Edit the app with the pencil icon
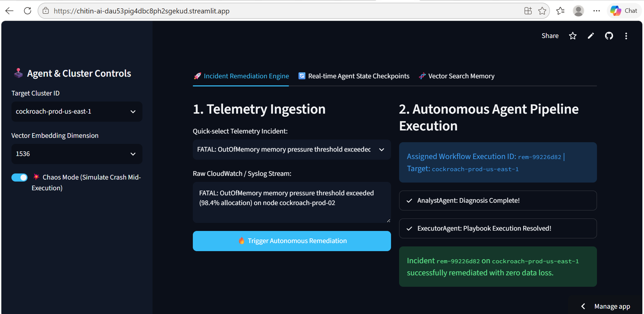This screenshot has width=644, height=314. click(x=591, y=36)
